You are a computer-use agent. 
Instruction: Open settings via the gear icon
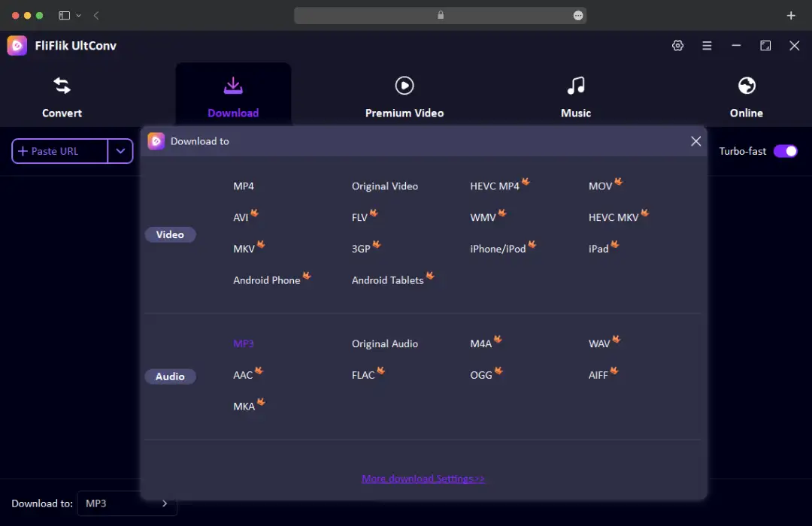[x=677, y=45]
